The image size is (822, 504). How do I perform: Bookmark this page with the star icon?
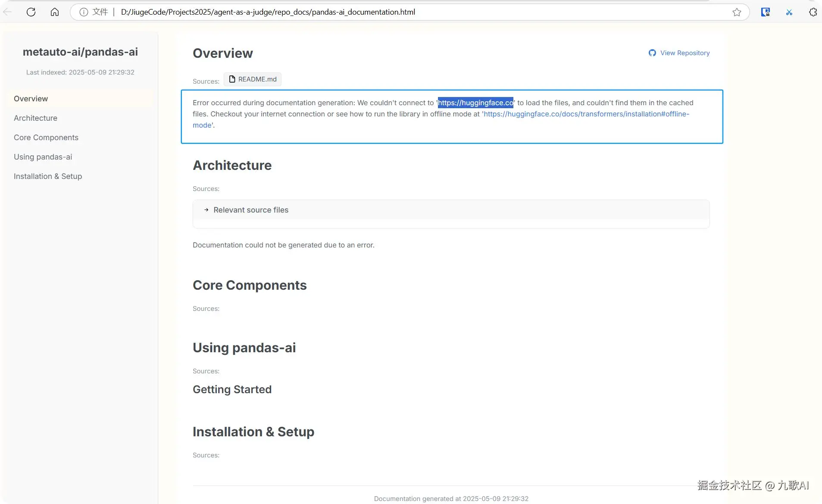point(737,12)
